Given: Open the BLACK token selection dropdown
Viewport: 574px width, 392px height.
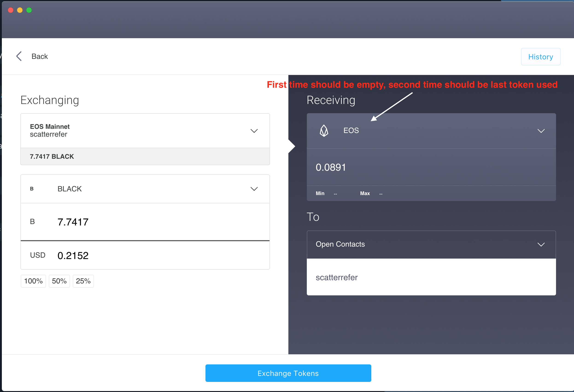Looking at the screenshot, I should pos(254,189).
